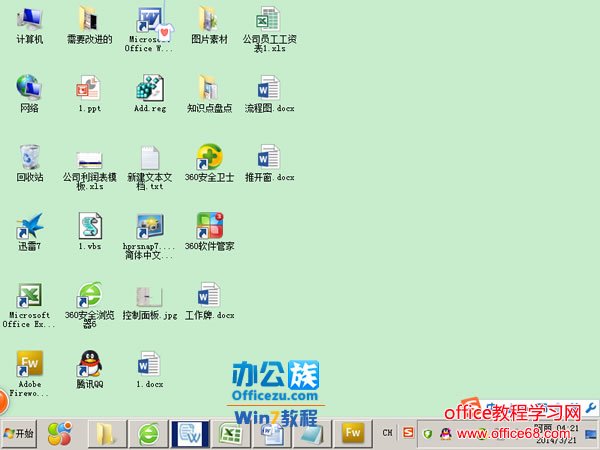The height and width of the screenshot is (450, 600).
Task: Open the 需要改进的 folder
Action: (x=90, y=26)
